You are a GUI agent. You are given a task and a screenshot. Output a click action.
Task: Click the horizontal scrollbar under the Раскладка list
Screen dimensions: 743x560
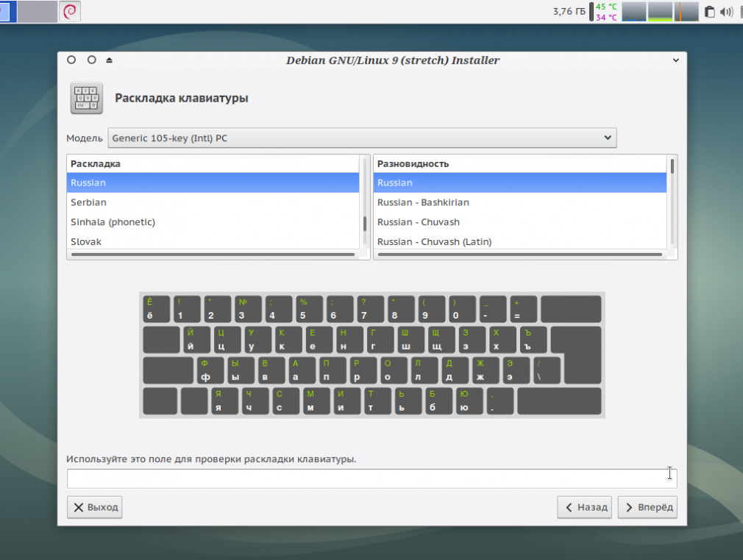pos(213,255)
